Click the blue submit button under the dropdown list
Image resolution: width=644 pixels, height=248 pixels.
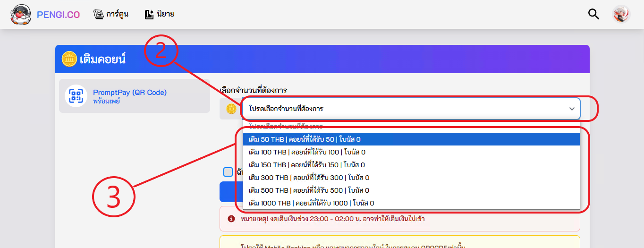(x=231, y=192)
